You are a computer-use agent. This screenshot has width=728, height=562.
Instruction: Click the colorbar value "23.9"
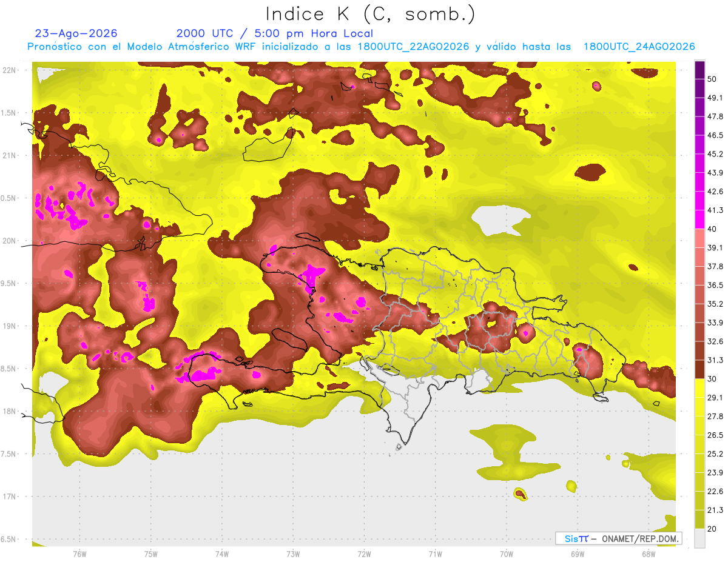coord(715,473)
